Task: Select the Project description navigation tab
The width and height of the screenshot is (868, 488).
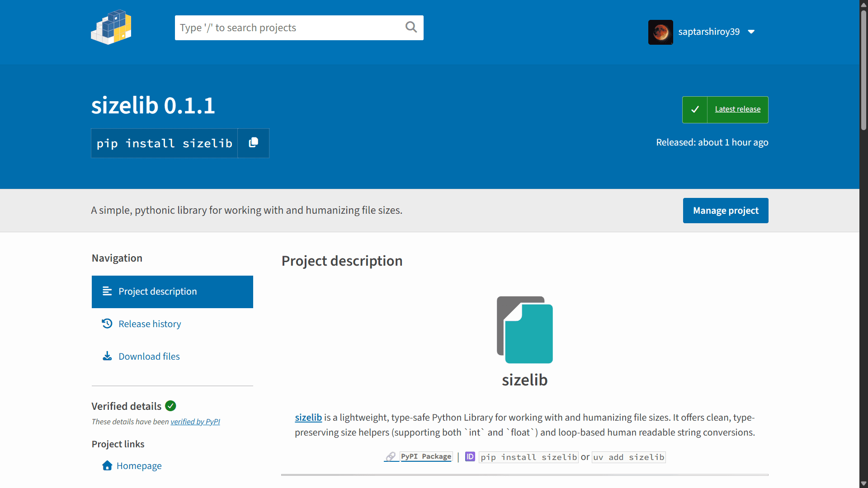Action: coord(172,292)
